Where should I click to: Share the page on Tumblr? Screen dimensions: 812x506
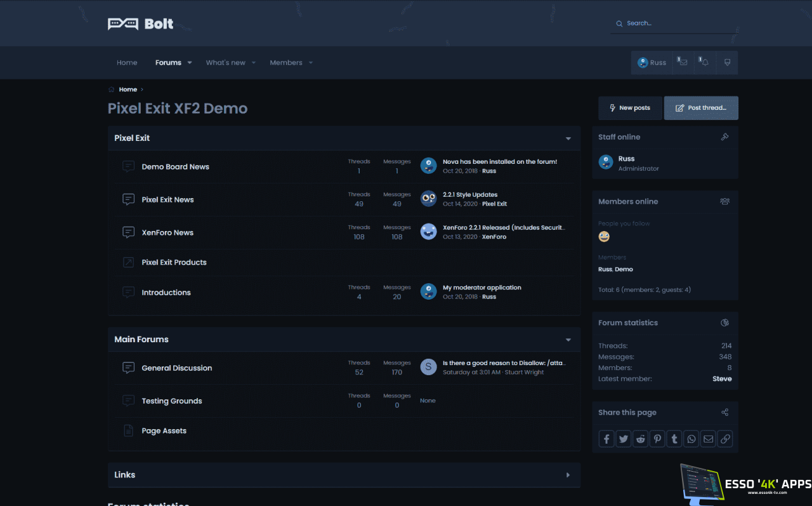point(674,439)
